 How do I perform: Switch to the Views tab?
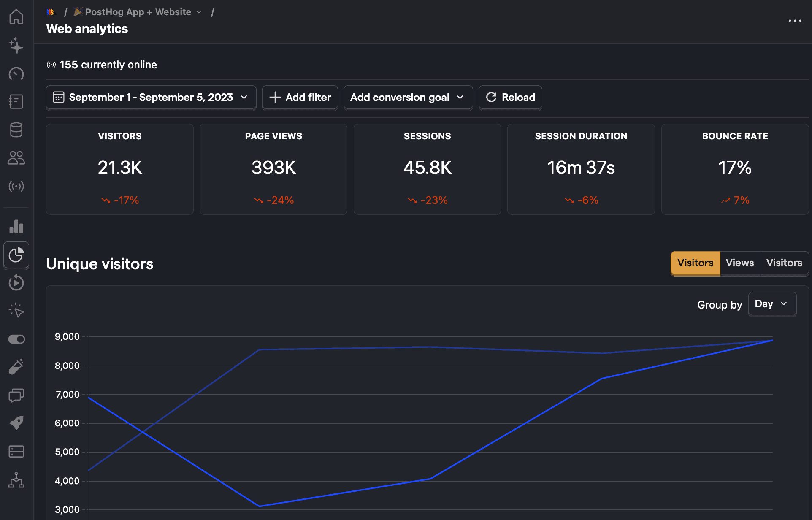[x=739, y=263]
